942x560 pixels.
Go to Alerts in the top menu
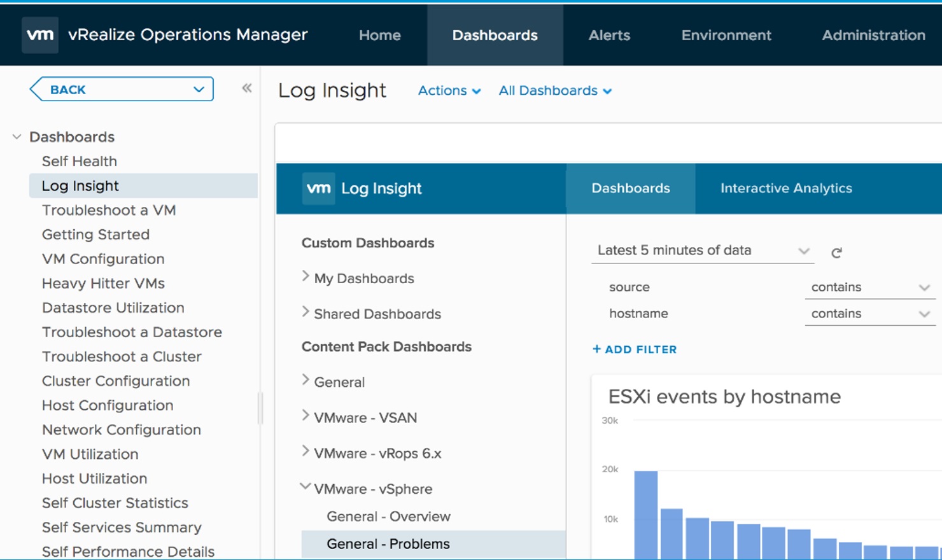click(609, 35)
